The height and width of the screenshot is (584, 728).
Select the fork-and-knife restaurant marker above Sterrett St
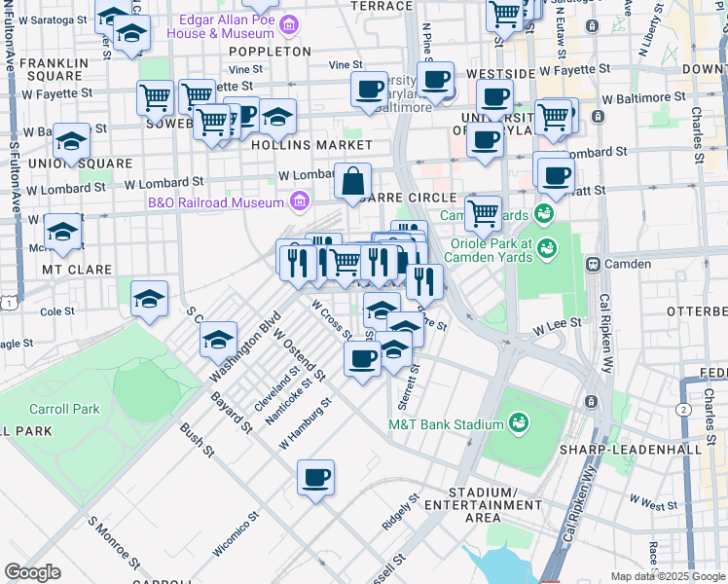pos(424,282)
